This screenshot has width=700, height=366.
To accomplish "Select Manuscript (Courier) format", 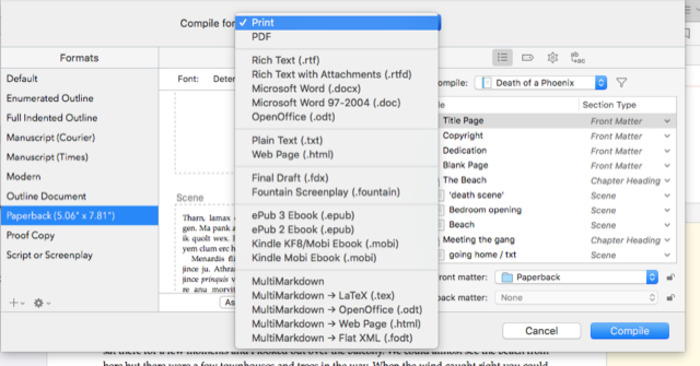I will pos(79,137).
